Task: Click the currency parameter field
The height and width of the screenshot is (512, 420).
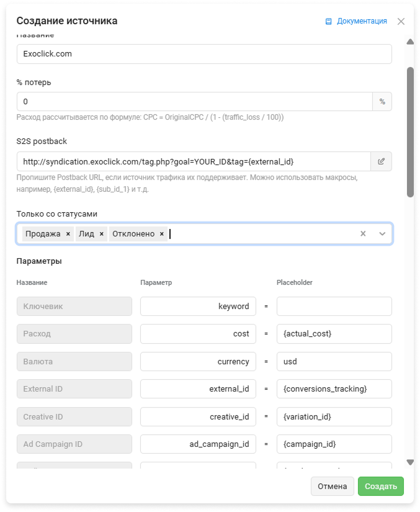Action: point(198,361)
